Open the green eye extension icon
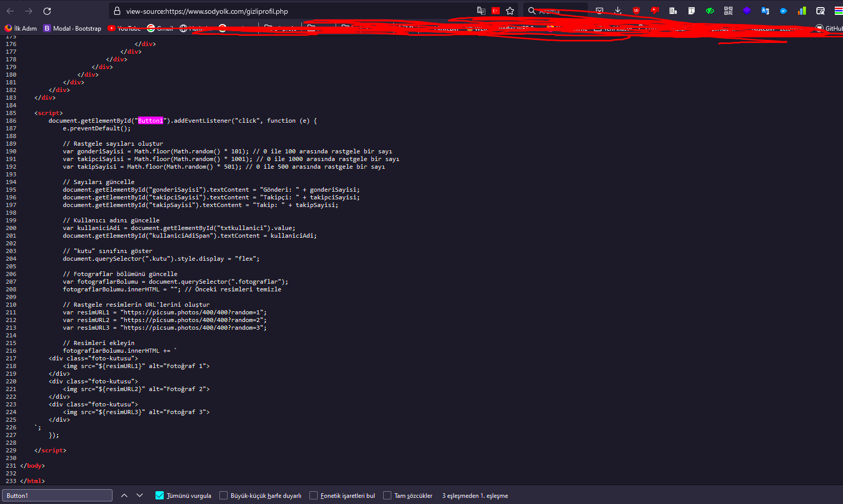The image size is (843, 504). (710, 11)
